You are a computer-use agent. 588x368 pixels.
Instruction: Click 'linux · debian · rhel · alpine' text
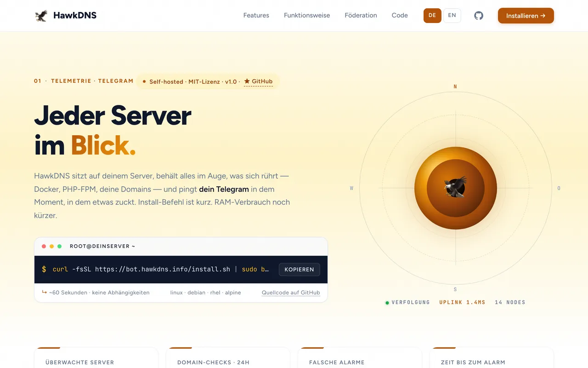206,293
